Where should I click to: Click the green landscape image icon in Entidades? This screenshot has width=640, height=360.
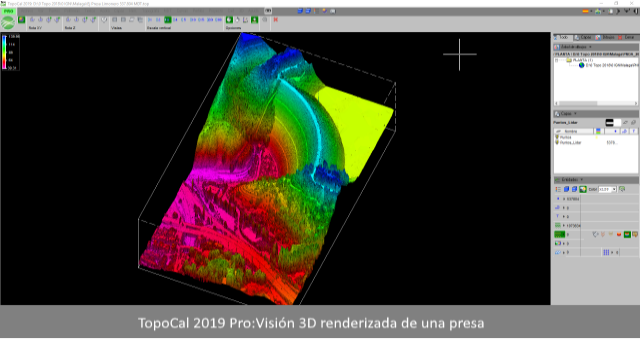click(583, 189)
